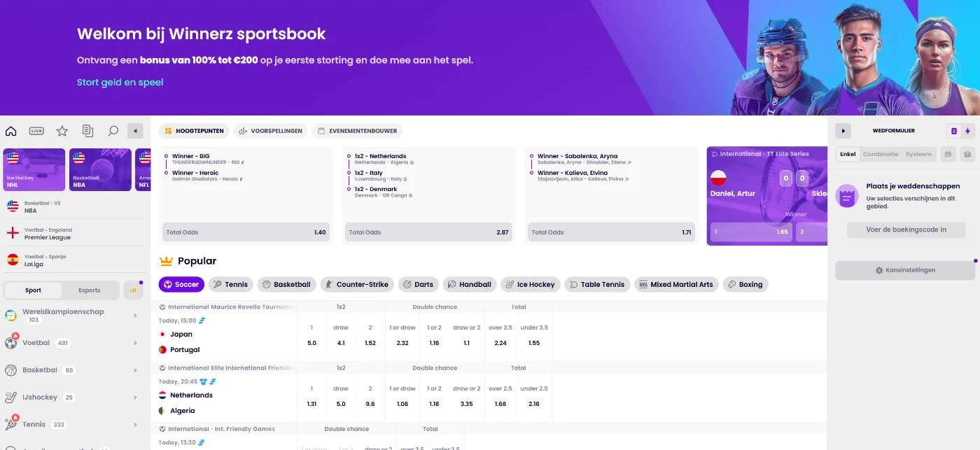The width and height of the screenshot is (980, 450).
Task: Click Total Odds 1.40 bar
Action: click(246, 232)
